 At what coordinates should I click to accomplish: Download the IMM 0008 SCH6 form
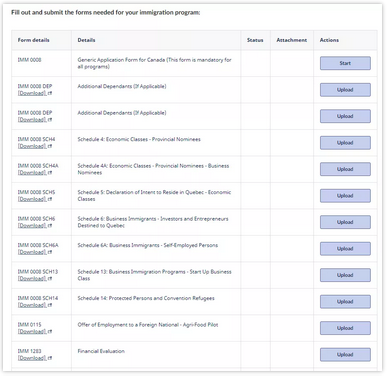32,226
